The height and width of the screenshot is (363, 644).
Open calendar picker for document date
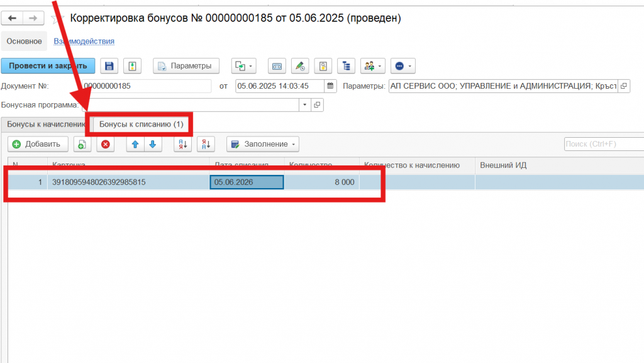(x=331, y=86)
